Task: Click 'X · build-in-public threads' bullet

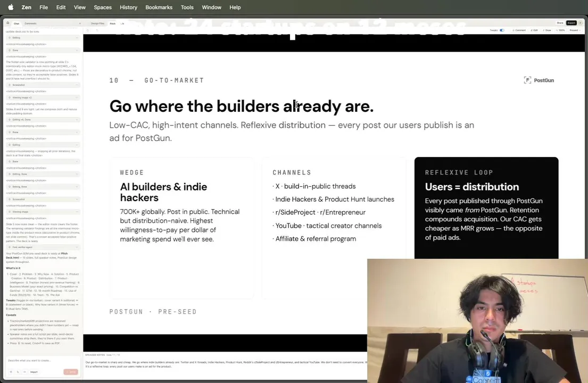Action: click(x=314, y=186)
